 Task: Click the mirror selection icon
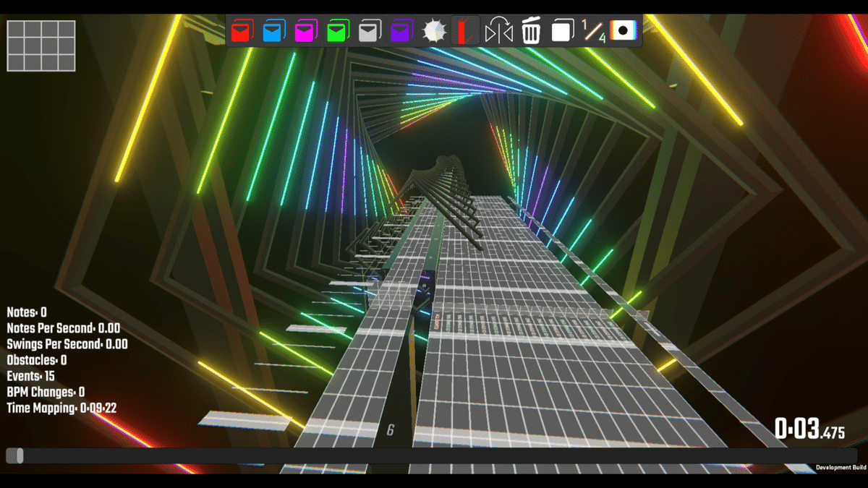498,31
